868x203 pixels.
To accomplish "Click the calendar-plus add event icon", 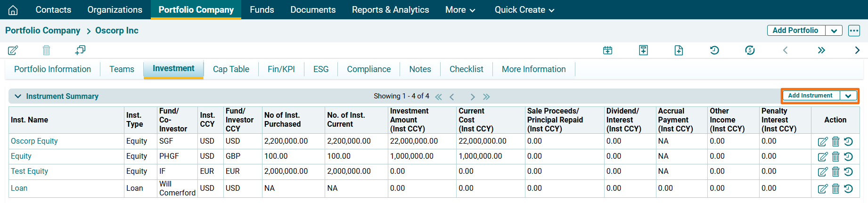I will [x=607, y=50].
